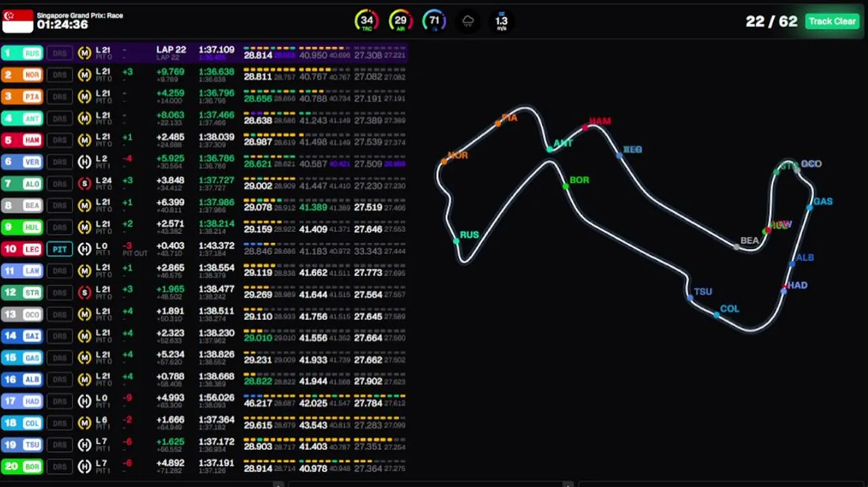The height and width of the screenshot is (487, 868).
Task: Click the medium tyre icon in BEA row
Action: pyautogui.click(x=85, y=206)
